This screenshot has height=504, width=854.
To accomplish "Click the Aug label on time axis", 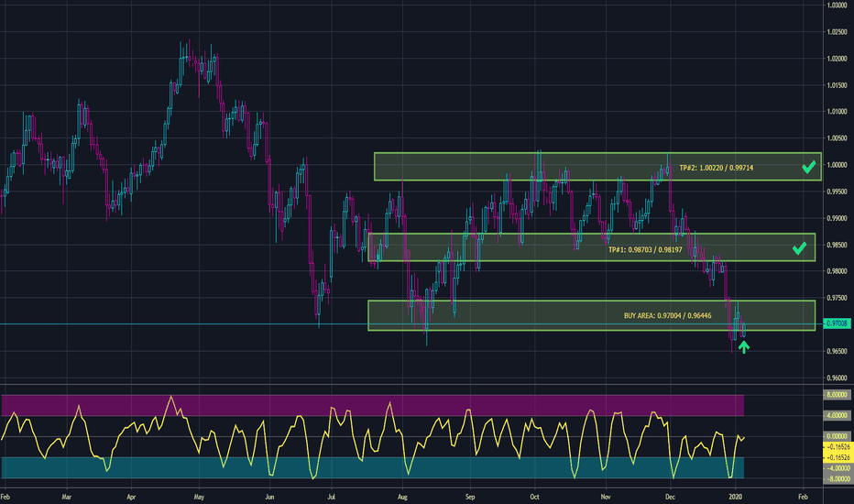I will tap(402, 497).
